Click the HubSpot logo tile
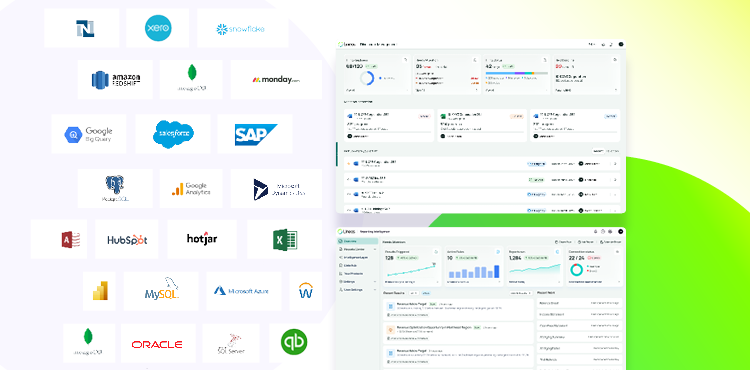Screen dimensions: 750x370 [x=127, y=239]
